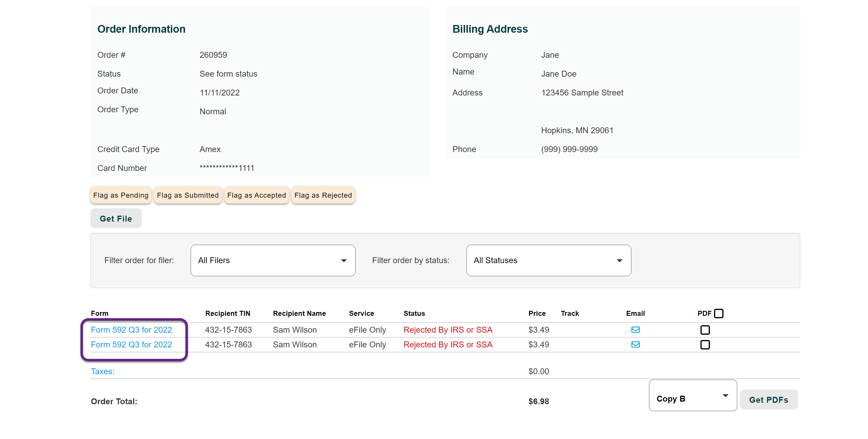This screenshot has height=439, width=868.
Task: Click first row Rejected By IRS status
Action: pos(448,330)
